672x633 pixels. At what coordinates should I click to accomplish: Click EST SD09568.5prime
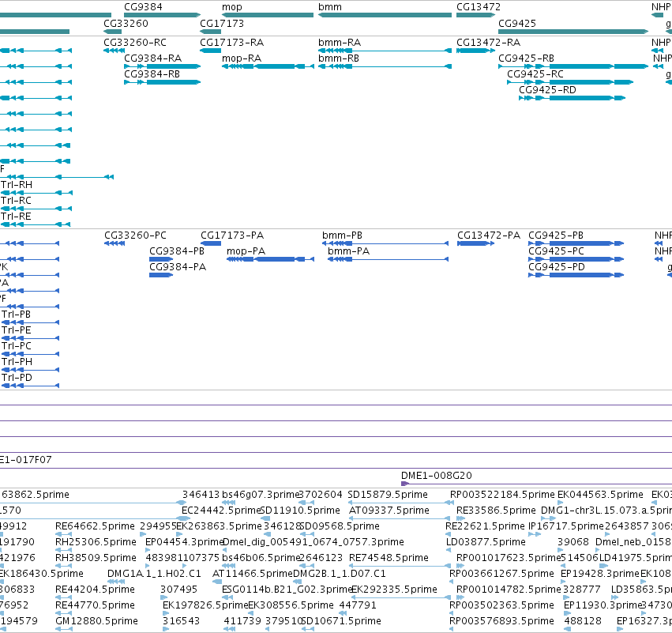(340, 526)
